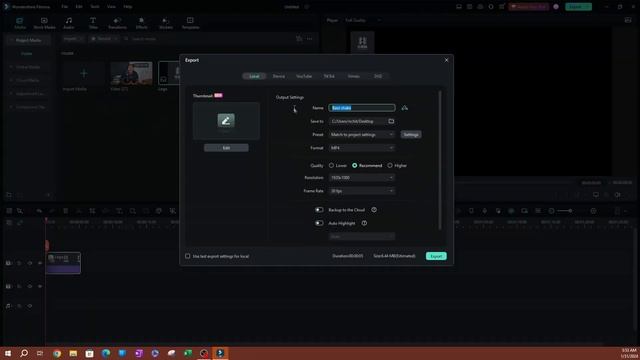Click the Export dialog vertical scrollbar

440,160
